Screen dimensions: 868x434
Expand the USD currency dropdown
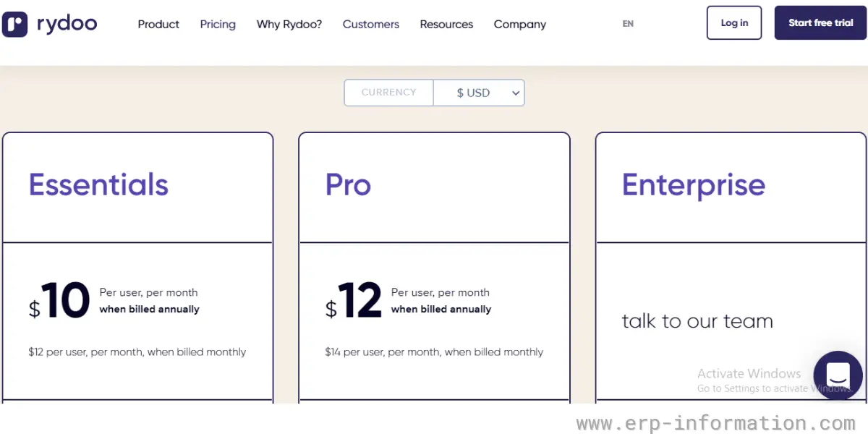click(x=479, y=93)
